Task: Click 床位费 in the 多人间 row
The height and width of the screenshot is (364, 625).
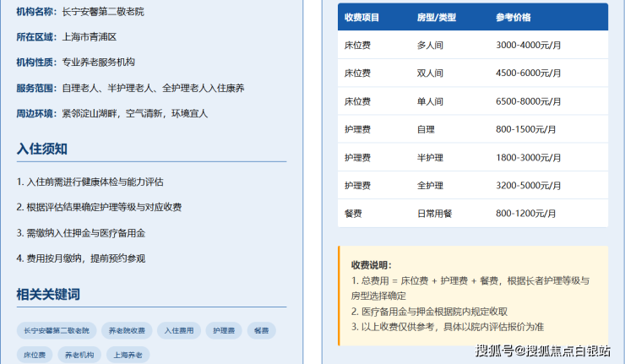Action: tap(357, 46)
